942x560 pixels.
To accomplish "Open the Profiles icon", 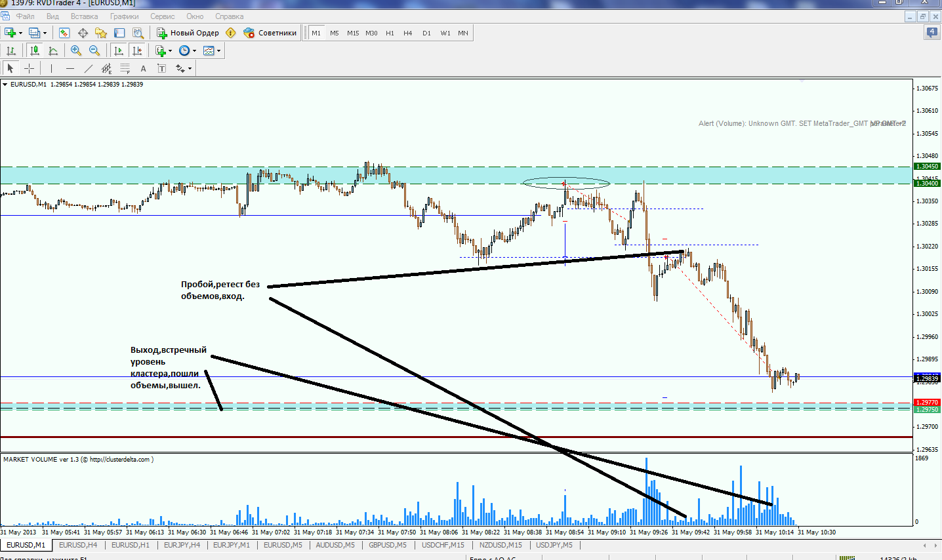I will (x=34, y=33).
